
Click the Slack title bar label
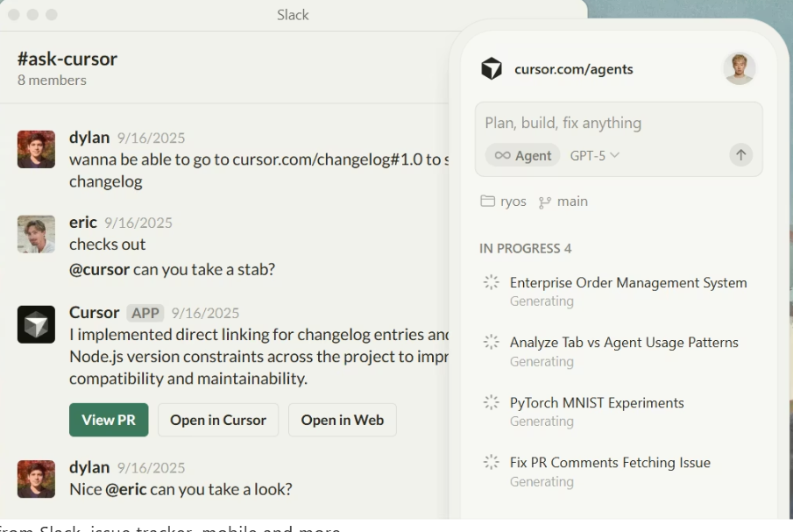pyautogui.click(x=293, y=15)
